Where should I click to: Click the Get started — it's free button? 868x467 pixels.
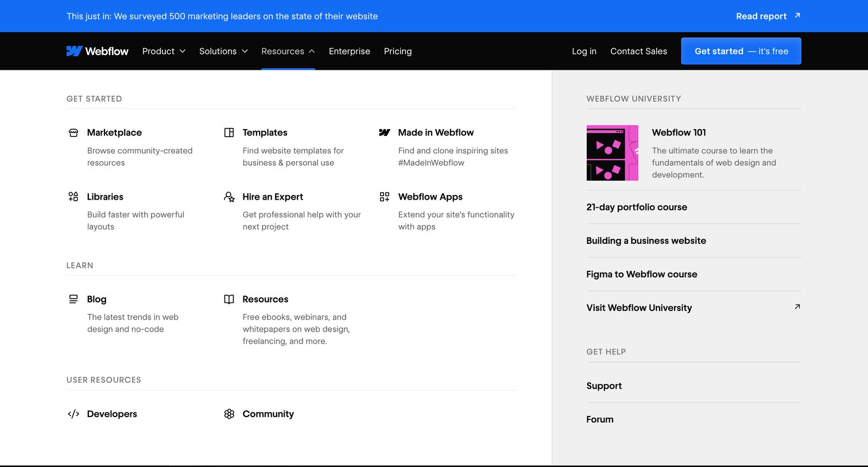(741, 51)
